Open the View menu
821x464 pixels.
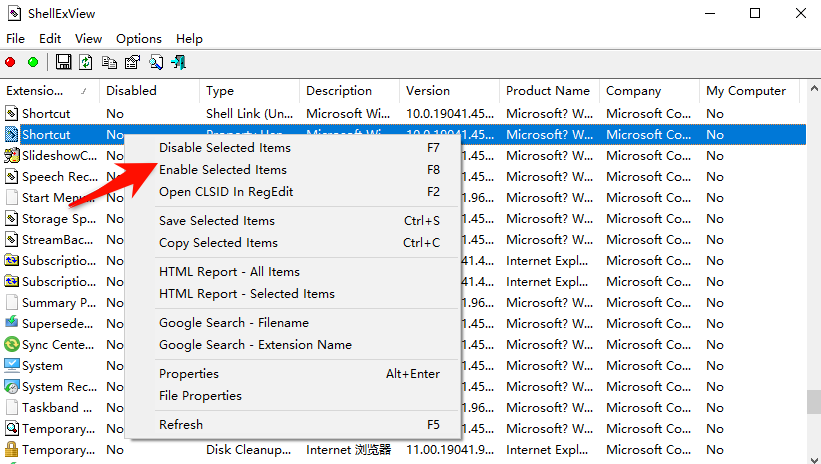[88, 39]
